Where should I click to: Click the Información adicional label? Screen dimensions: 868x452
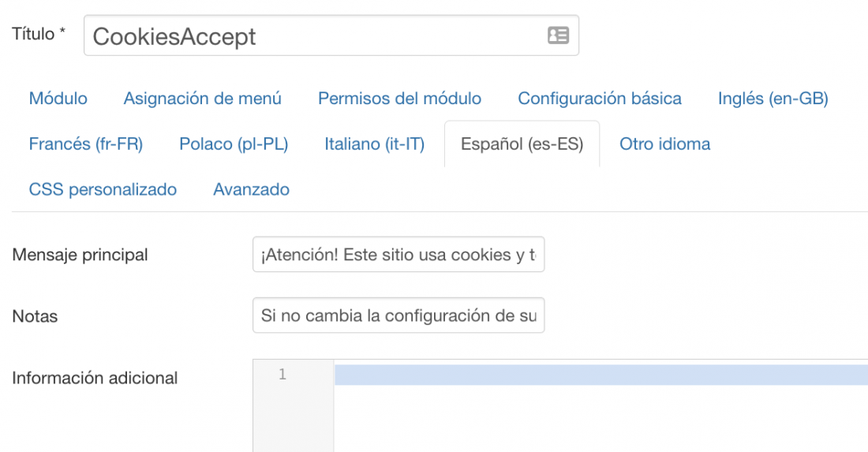point(95,378)
